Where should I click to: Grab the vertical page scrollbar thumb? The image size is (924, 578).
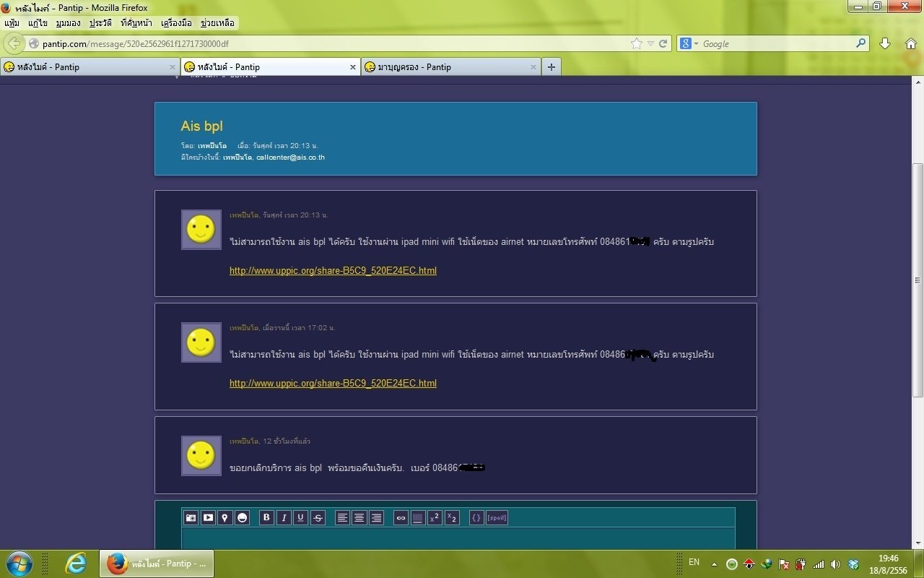(x=918, y=280)
